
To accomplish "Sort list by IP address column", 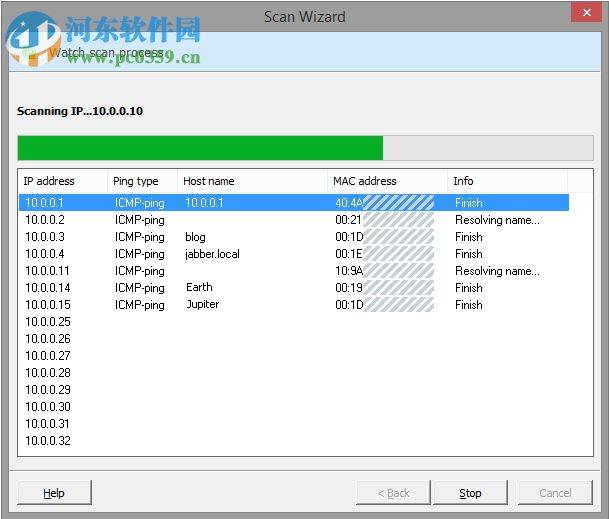I will (x=63, y=181).
